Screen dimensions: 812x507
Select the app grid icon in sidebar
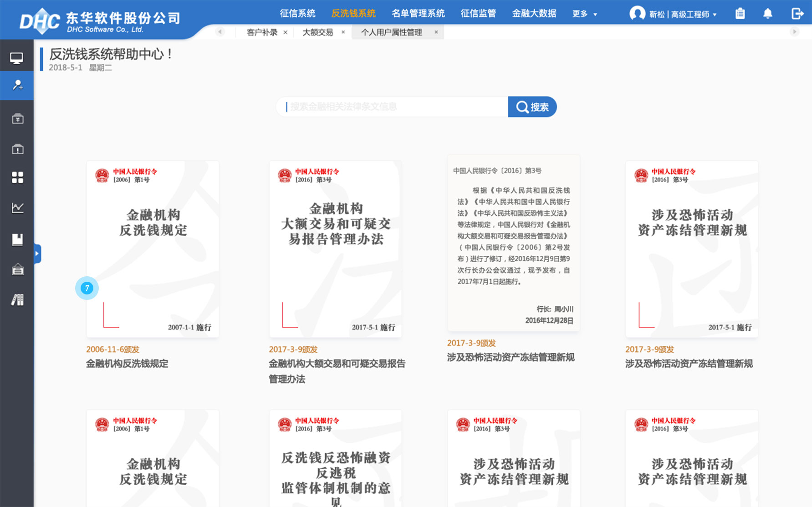pyautogui.click(x=17, y=177)
